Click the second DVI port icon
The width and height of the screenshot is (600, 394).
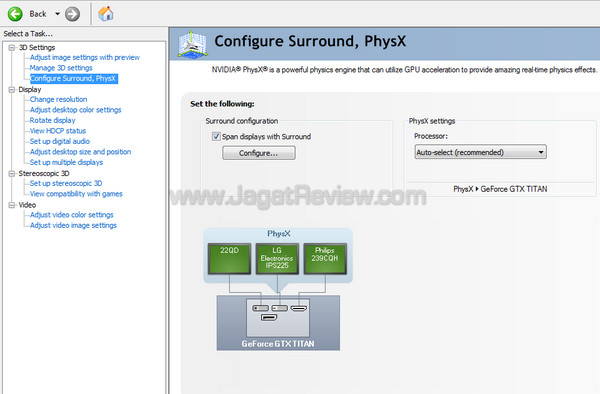point(280,308)
